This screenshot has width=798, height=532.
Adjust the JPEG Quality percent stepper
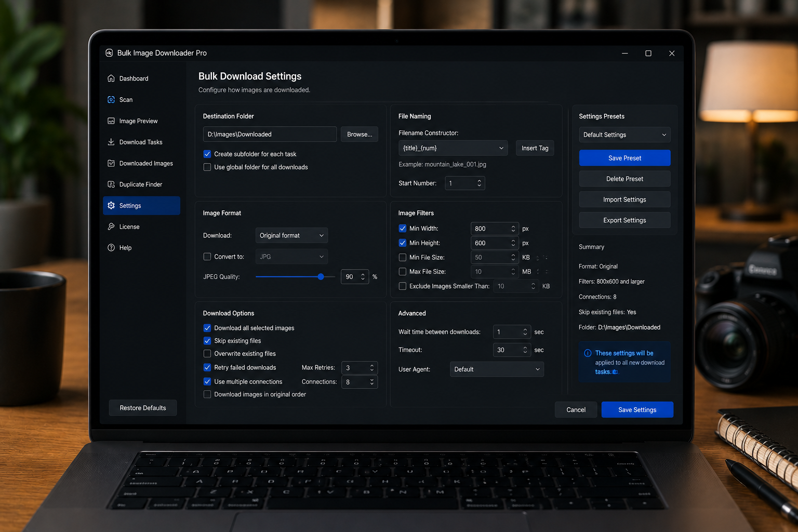pos(363,277)
